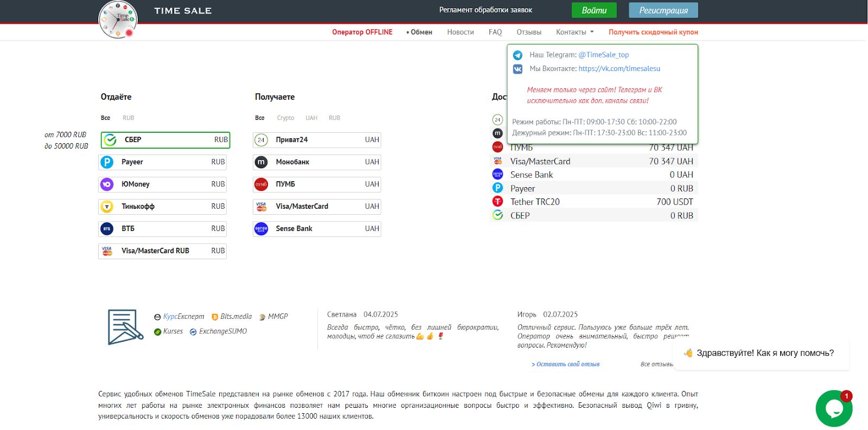The height and width of the screenshot is (430, 868).
Task: Click the Sense Bank icon in reserves list
Action: pyautogui.click(x=497, y=175)
